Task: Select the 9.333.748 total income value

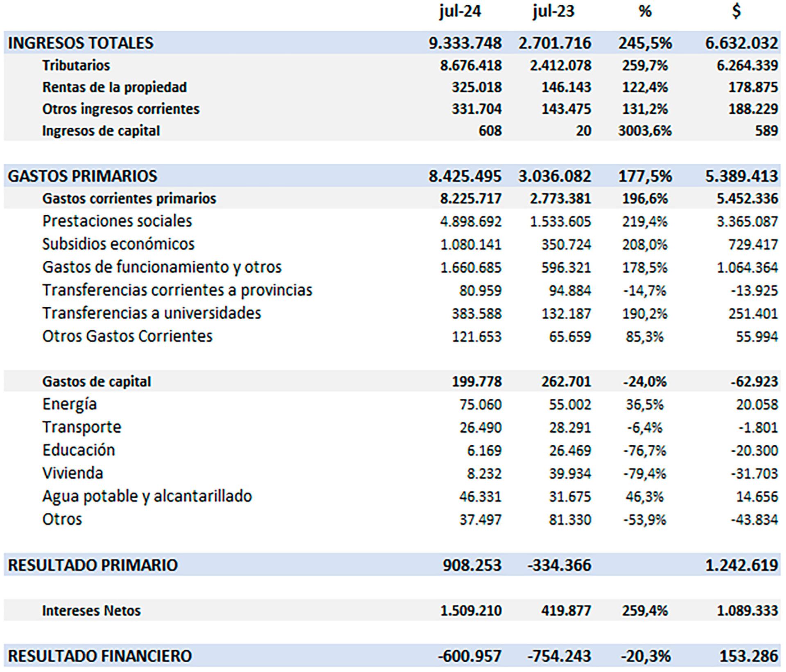Action: [x=465, y=43]
